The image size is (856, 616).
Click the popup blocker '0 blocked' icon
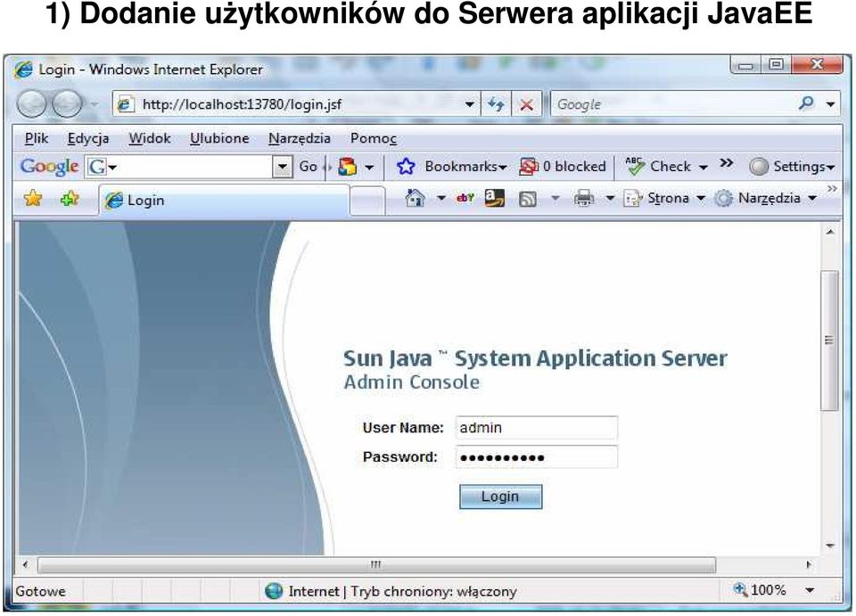coord(529,167)
